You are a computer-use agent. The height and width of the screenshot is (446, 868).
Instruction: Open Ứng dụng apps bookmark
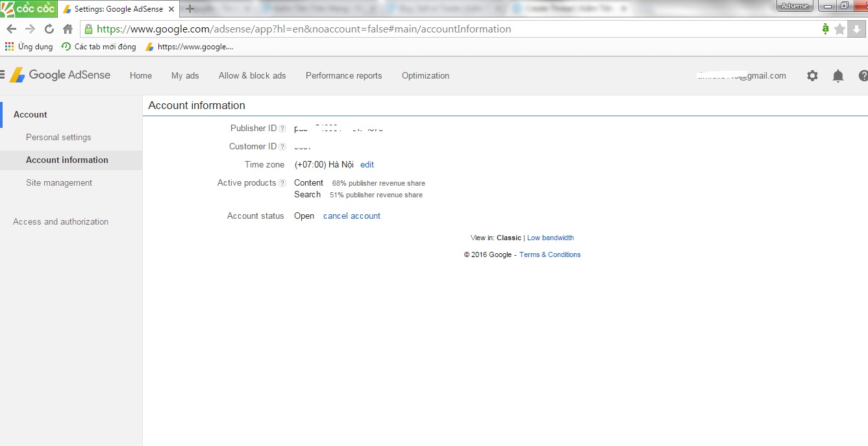(29, 47)
